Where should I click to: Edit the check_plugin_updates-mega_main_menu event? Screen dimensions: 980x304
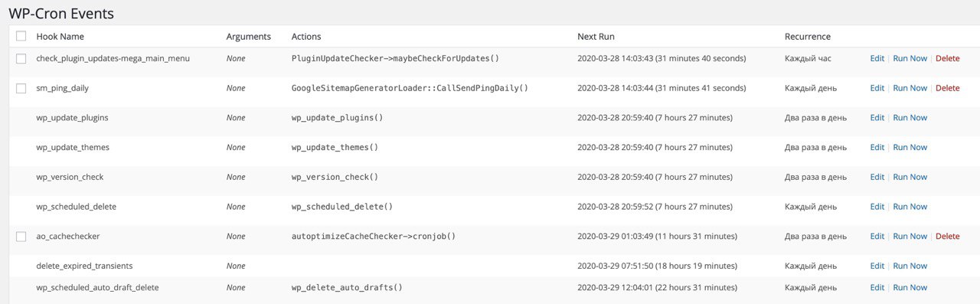[877, 58]
